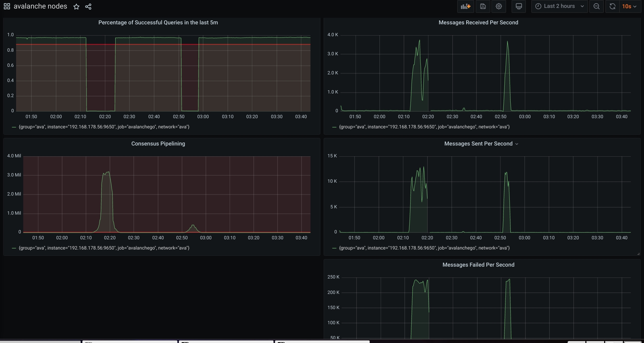Zoom out the time range with magnifier icon
The width and height of the screenshot is (644, 343).
pyautogui.click(x=596, y=6)
